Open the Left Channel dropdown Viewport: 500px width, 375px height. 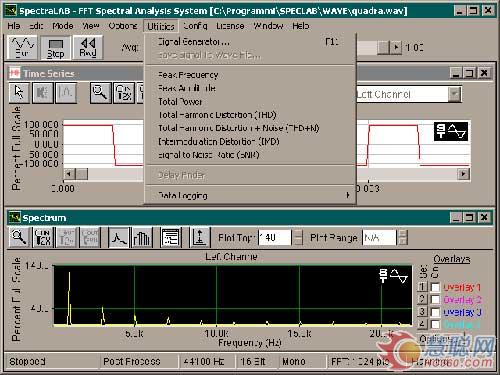pyautogui.click(x=454, y=94)
